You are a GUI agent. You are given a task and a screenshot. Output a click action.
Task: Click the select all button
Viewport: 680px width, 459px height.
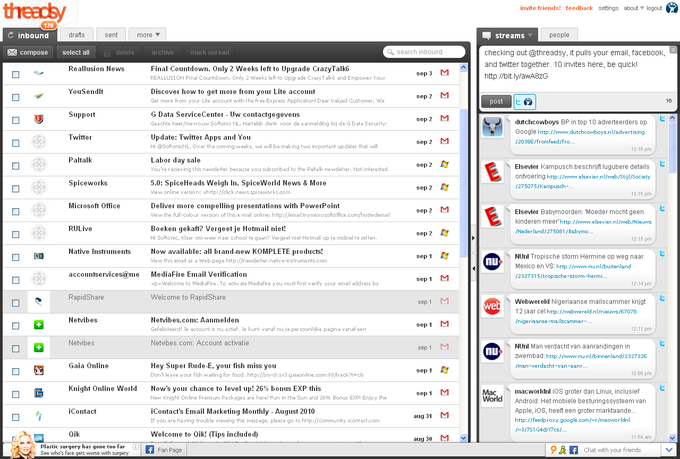click(x=76, y=52)
